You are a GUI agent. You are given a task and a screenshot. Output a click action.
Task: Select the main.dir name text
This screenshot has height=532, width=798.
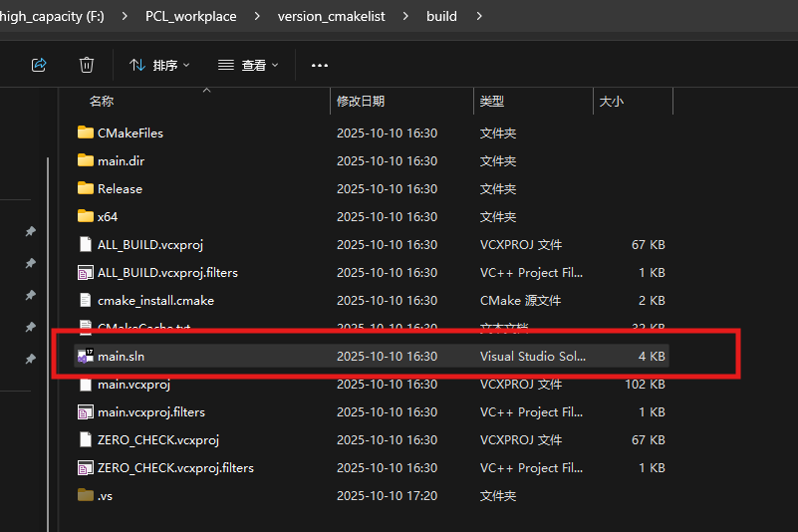(122, 160)
